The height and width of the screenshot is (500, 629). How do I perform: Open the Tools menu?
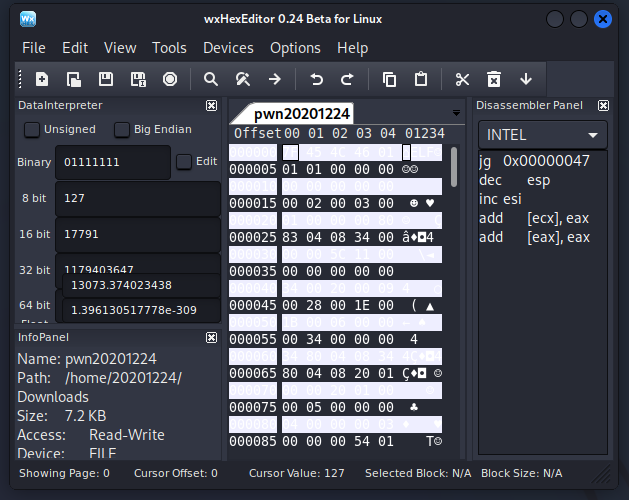[169, 48]
